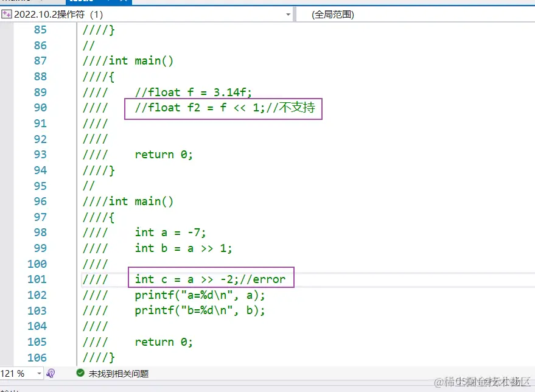Place cursor on '//float f = 3.14f;' line
The image size is (535, 392).
tap(193, 92)
